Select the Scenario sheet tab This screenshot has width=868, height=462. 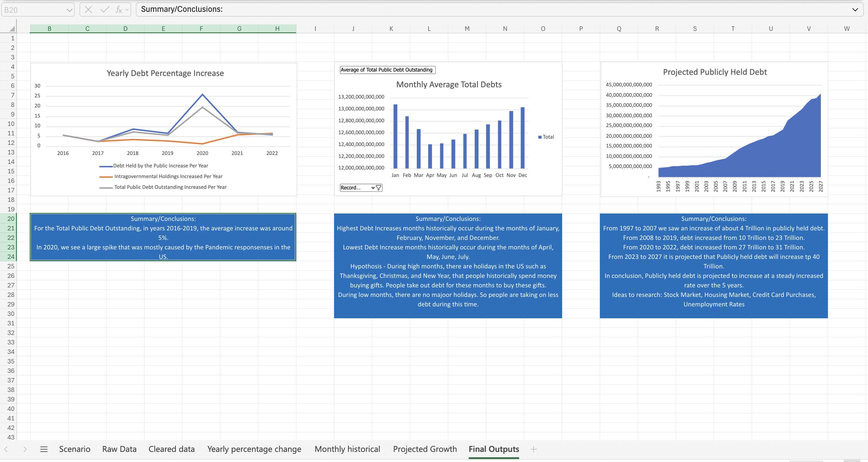[x=74, y=449]
